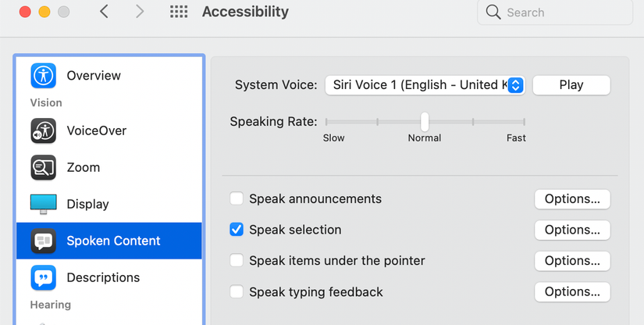Enable Speak announcements checkbox
The width and height of the screenshot is (644, 325).
pos(237,199)
